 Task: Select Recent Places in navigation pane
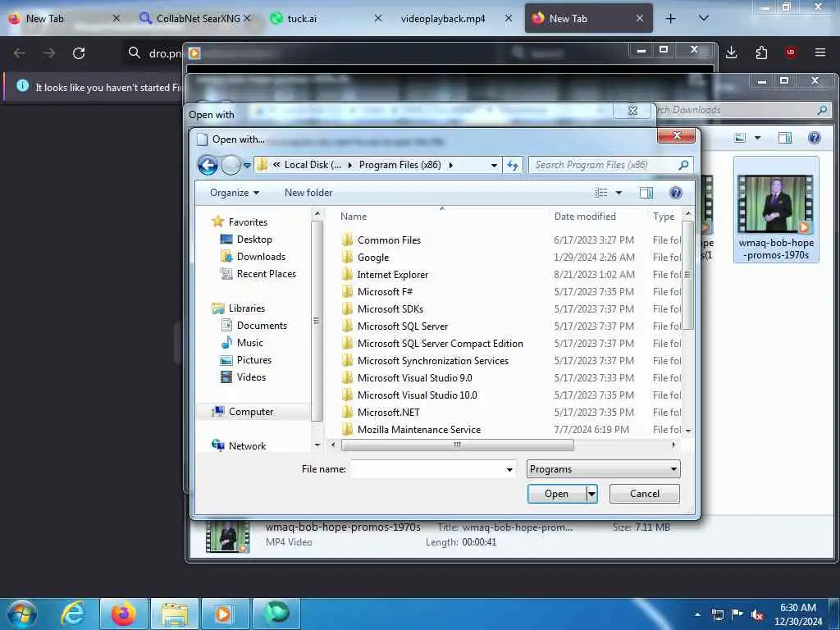(x=258, y=274)
